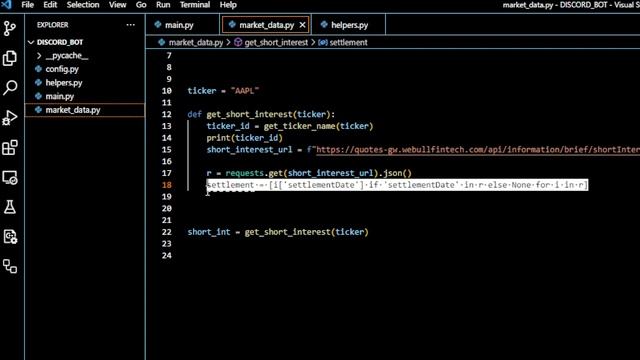The height and width of the screenshot is (360, 640).
Task: Click the bottom activity bar icon
Action: 10,267
